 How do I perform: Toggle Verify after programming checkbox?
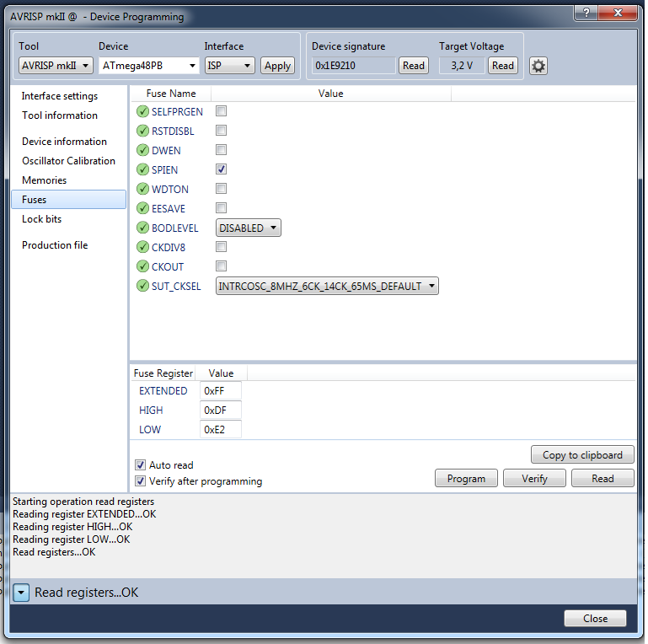(140, 481)
